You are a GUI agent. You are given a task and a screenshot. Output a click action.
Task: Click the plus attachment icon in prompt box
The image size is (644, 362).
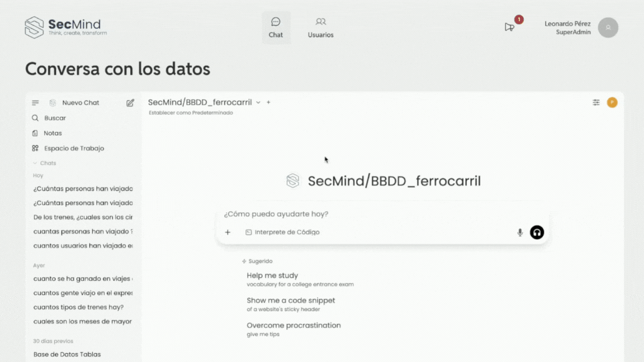pos(228,232)
